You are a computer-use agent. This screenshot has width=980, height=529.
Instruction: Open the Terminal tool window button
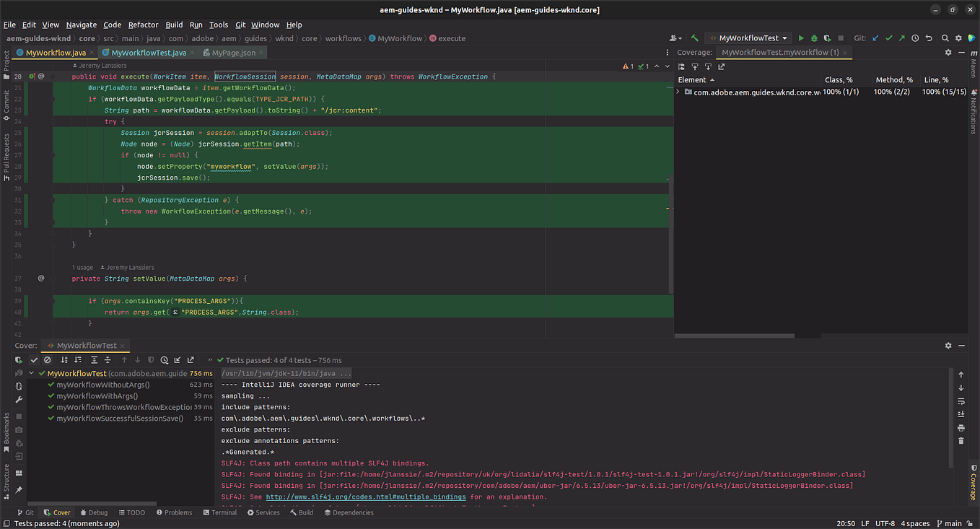click(x=220, y=512)
